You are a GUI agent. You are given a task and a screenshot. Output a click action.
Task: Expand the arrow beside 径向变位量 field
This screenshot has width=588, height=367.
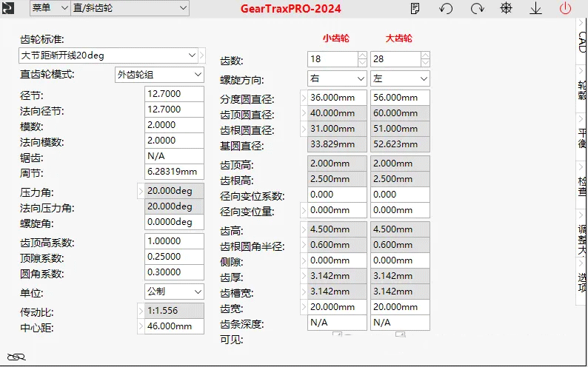point(304,210)
